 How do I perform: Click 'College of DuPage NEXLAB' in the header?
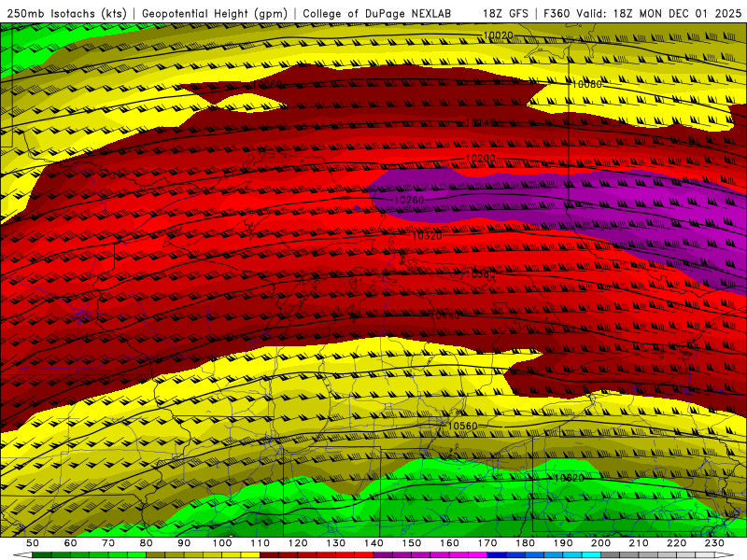click(x=376, y=13)
